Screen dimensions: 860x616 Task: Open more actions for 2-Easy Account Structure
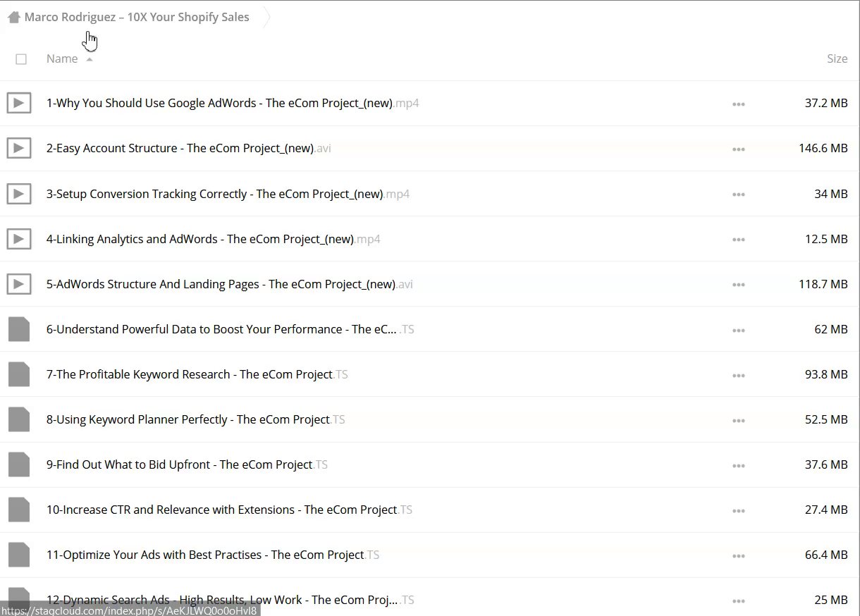pos(739,149)
